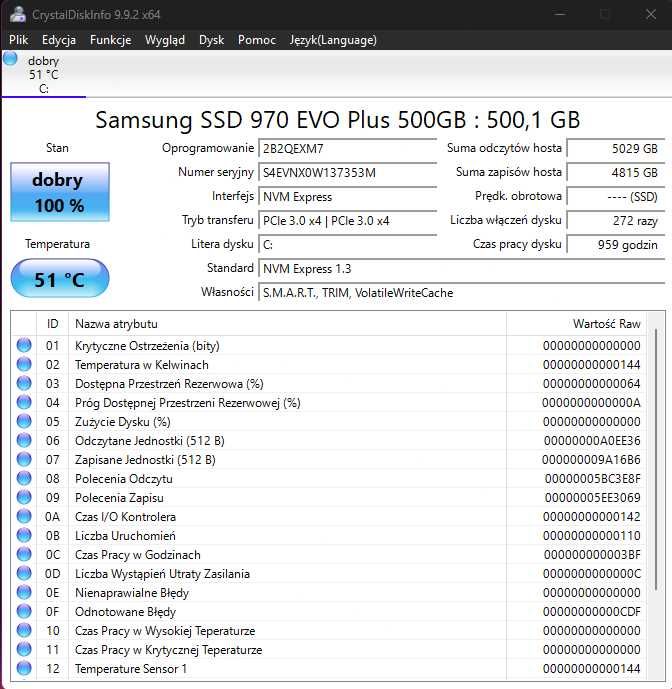Click status orb for Próg Dostępnej Przestrzeni row

24,402
